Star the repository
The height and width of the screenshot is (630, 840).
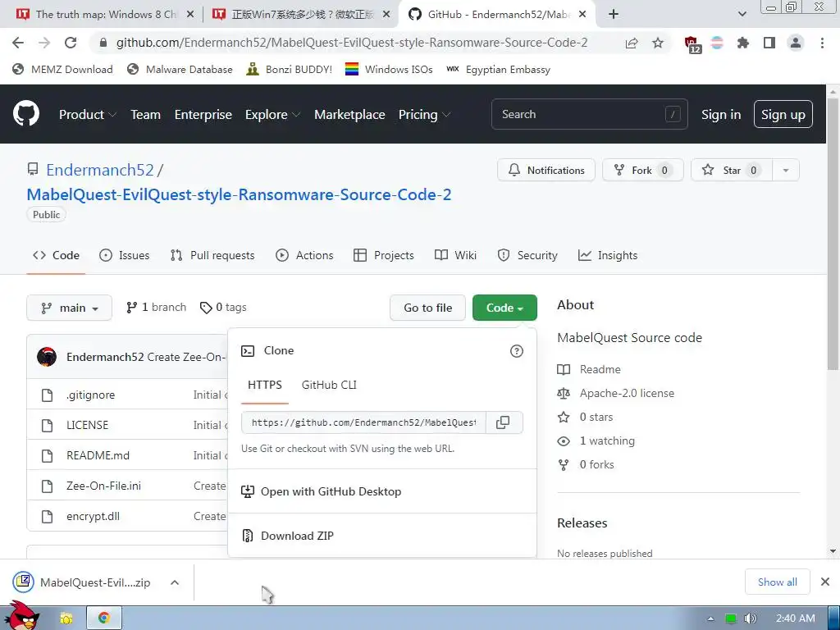[731, 171]
